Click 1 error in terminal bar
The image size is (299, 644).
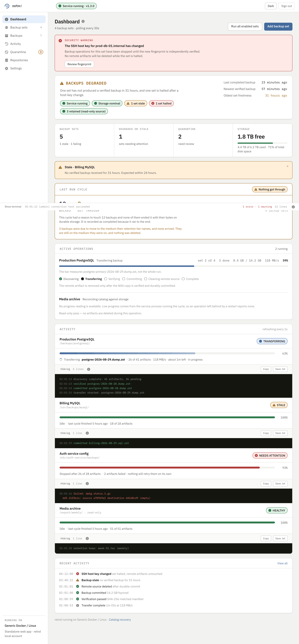[248, 207]
